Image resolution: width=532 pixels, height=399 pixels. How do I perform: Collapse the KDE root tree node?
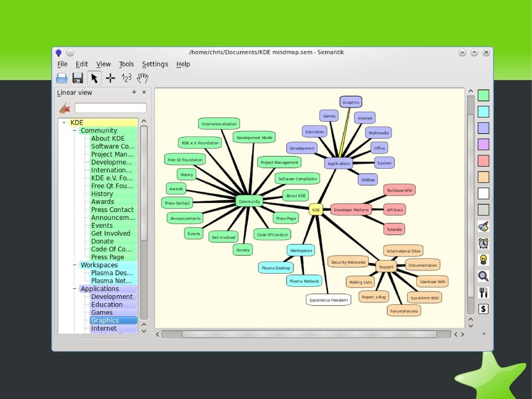64,123
